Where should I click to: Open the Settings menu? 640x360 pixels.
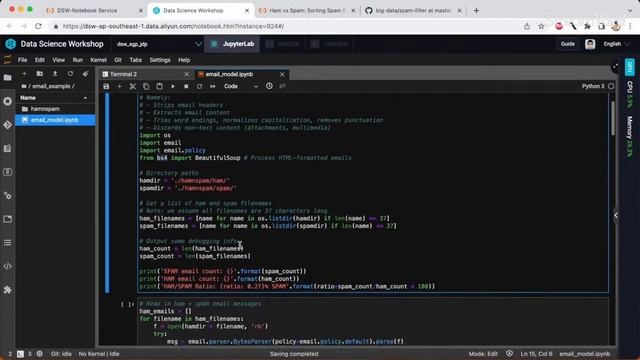tap(160, 60)
